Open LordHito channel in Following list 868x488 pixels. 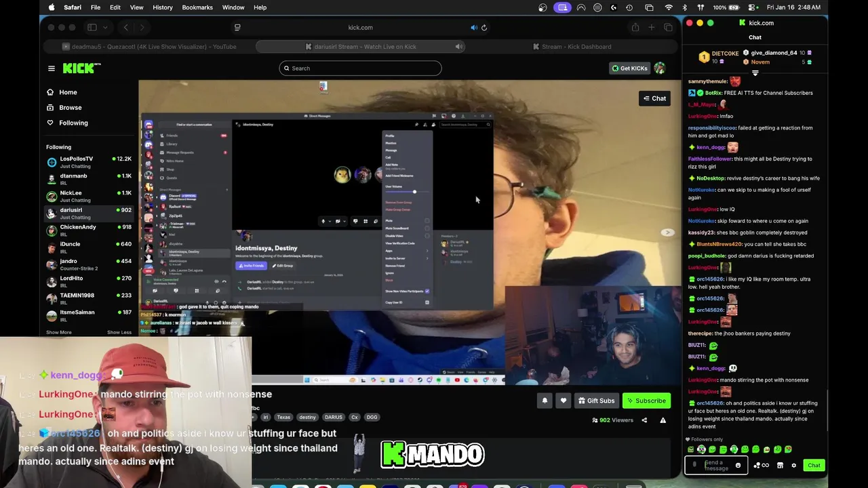[x=89, y=281]
